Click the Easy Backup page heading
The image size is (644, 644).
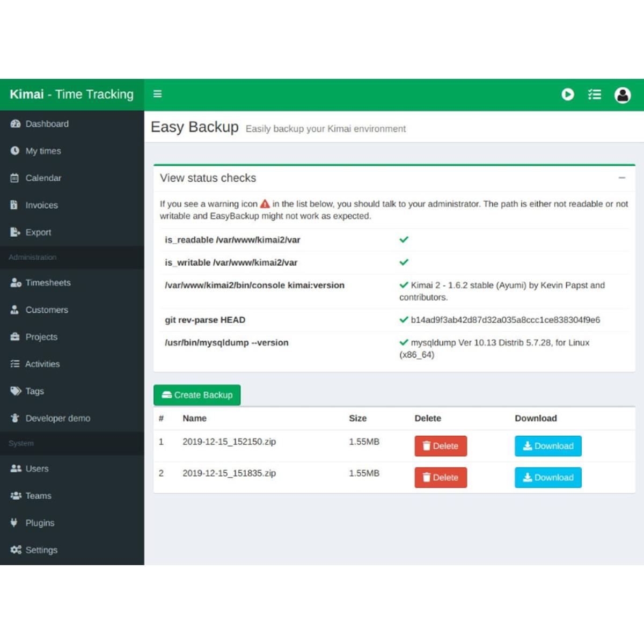[x=195, y=127]
